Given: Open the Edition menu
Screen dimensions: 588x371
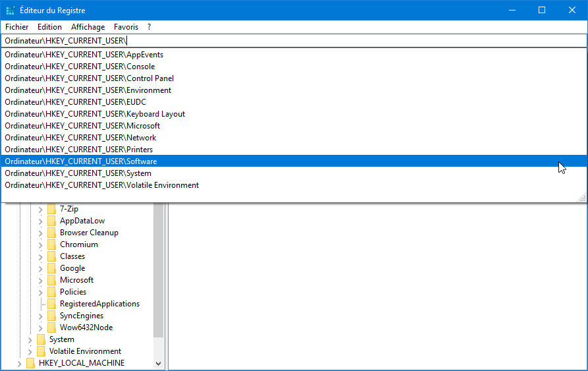Looking at the screenshot, I should 49,27.
